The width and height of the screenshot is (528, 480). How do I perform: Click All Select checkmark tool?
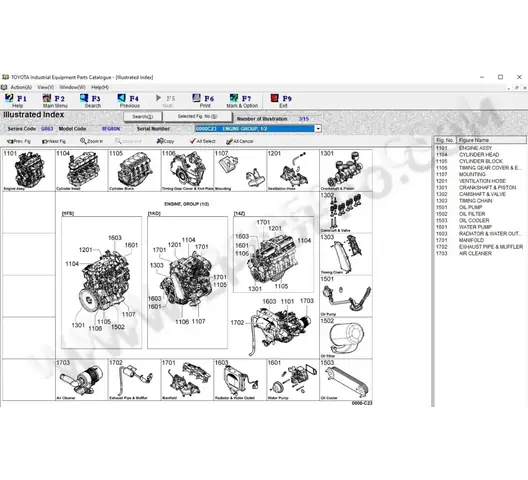click(x=202, y=141)
